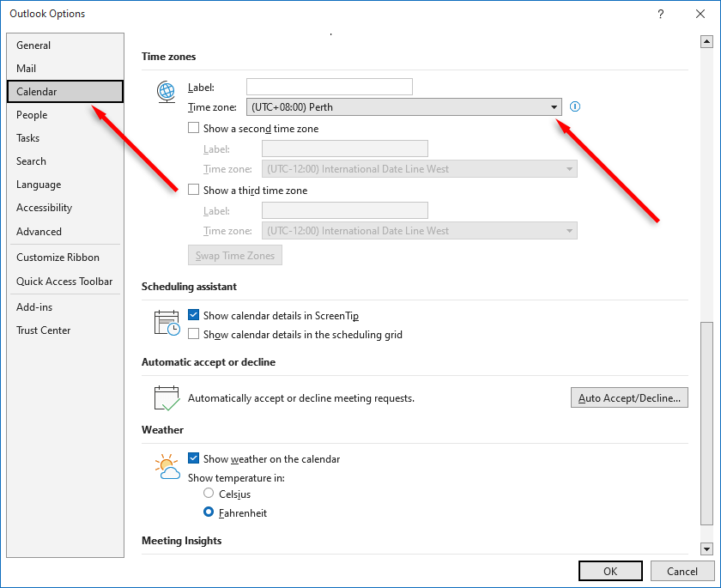Click the time zone Label input field
The height and width of the screenshot is (588, 721).
[x=329, y=87]
